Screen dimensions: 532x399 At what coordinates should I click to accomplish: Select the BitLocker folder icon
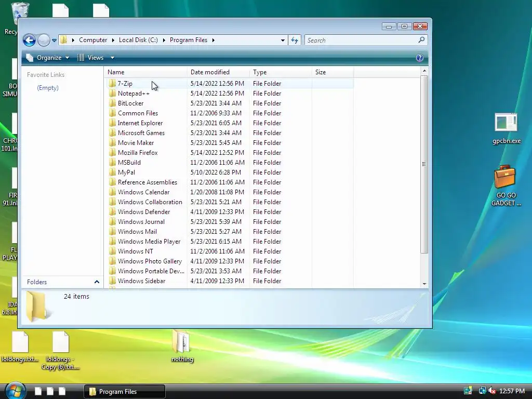pyautogui.click(x=112, y=103)
